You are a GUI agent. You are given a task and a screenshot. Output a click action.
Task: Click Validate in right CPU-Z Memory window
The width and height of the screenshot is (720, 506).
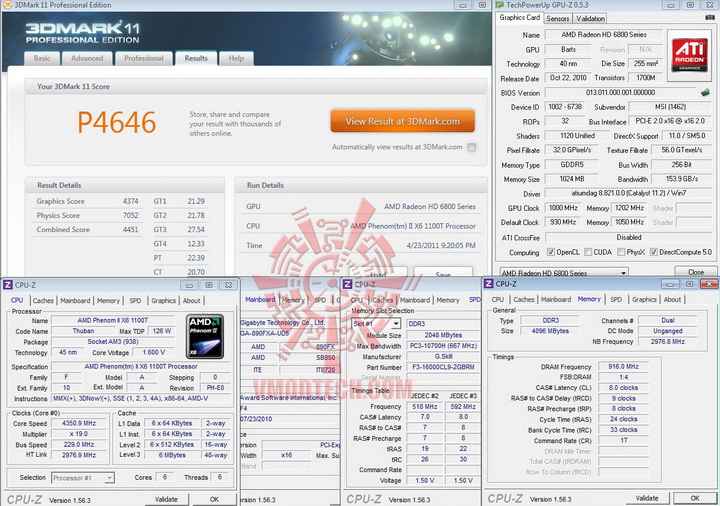pos(647,498)
